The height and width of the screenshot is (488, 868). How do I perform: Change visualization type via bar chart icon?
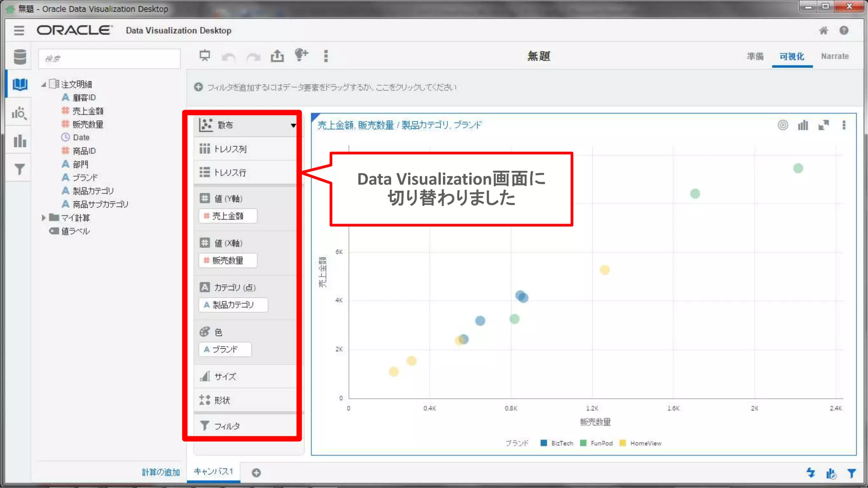click(x=803, y=125)
